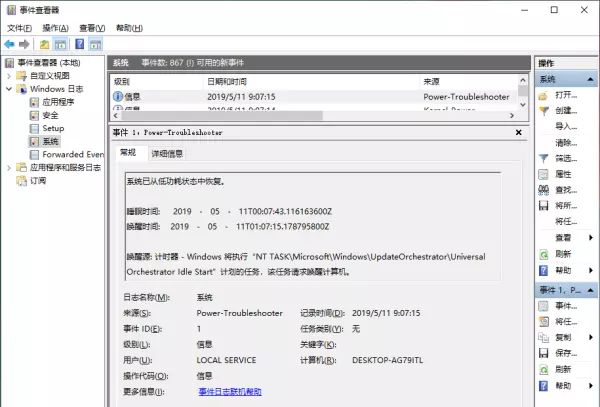Click the 将任 attach task action
Screen dimensions: 600x407
[566, 221]
